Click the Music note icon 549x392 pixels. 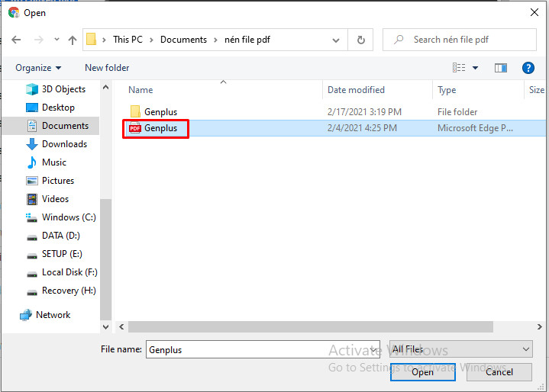click(32, 162)
